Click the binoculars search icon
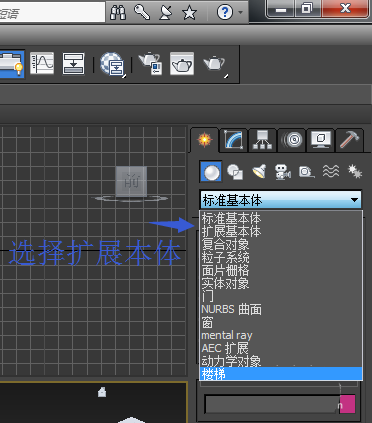The height and width of the screenshot is (423, 372). pyautogui.click(x=118, y=12)
